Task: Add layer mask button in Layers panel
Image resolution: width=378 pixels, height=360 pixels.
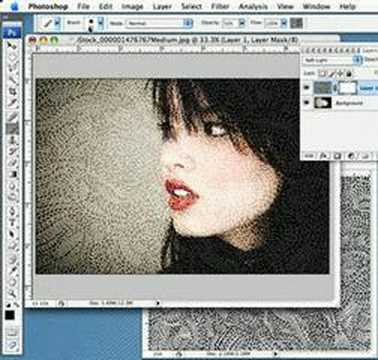Action: (337, 156)
